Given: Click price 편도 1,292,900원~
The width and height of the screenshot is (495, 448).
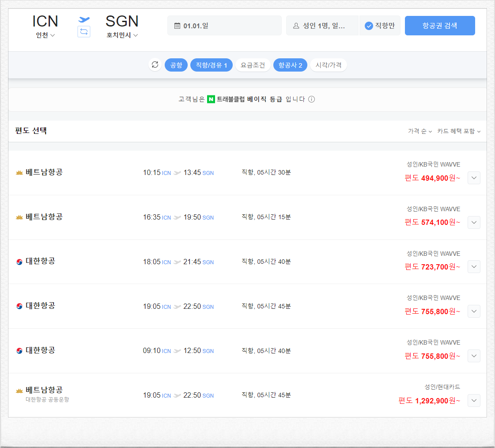Looking at the screenshot, I should (x=429, y=401).
